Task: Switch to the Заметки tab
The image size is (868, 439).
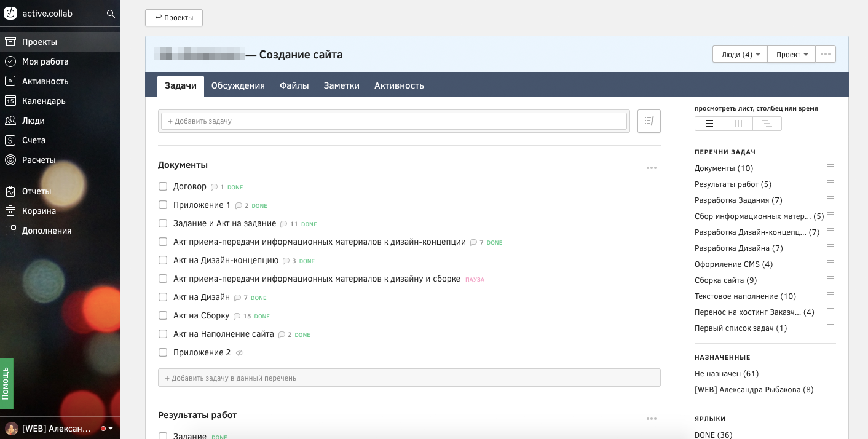Action: pyautogui.click(x=342, y=85)
